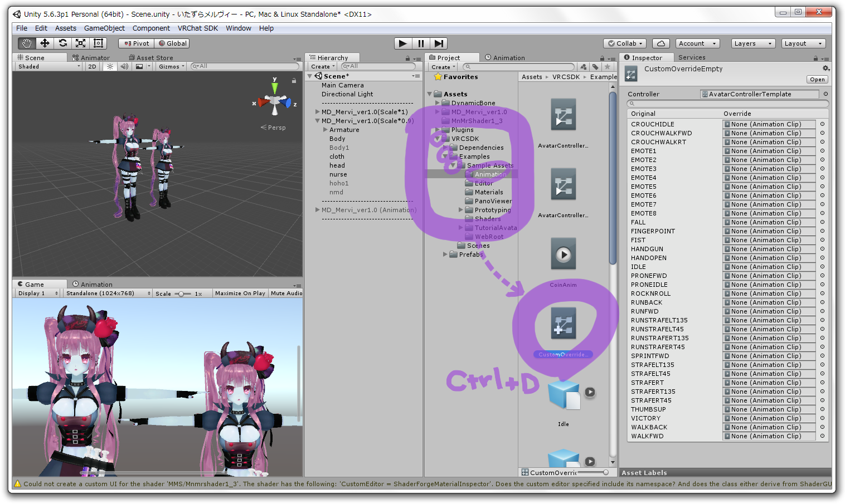The image size is (845, 504).
Task: Switch to the Asset Store tab
Action: tap(151, 58)
